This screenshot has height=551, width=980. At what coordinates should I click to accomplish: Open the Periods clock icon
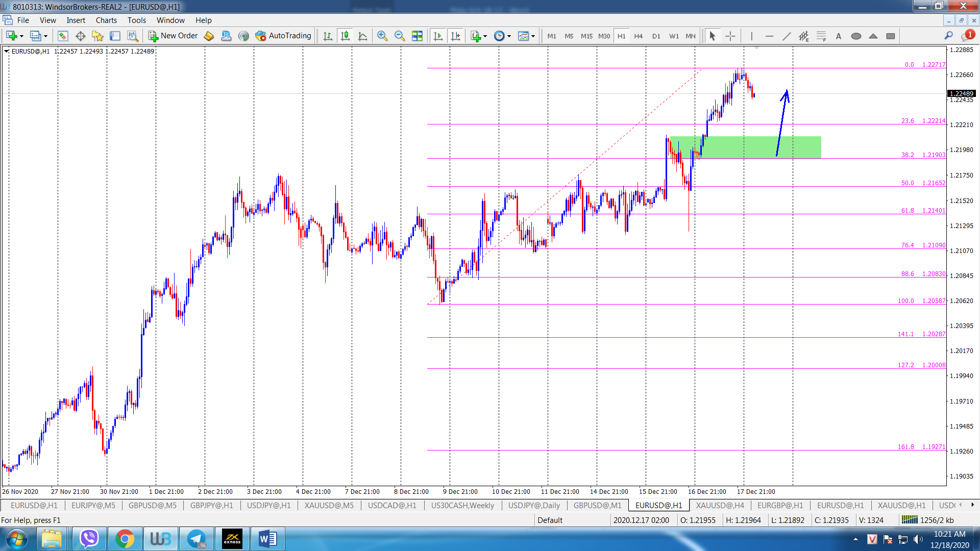pos(499,36)
